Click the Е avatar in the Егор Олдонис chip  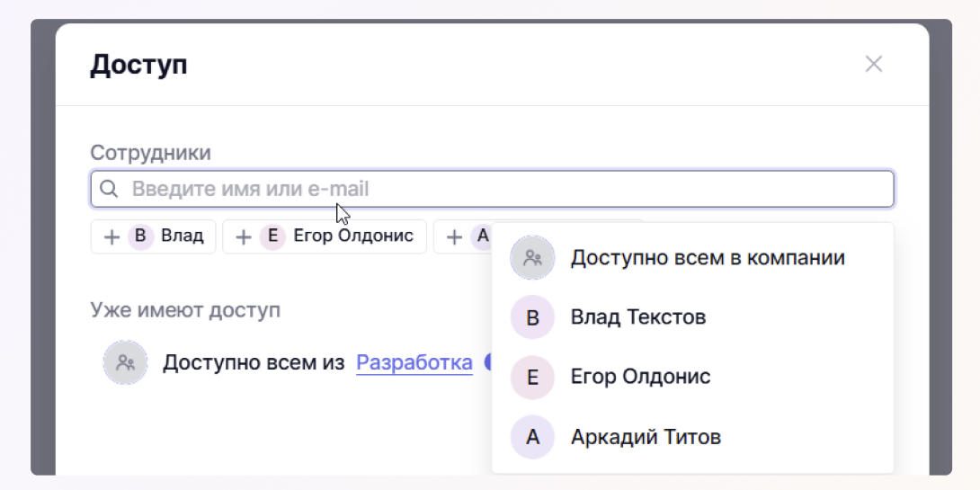[272, 237]
